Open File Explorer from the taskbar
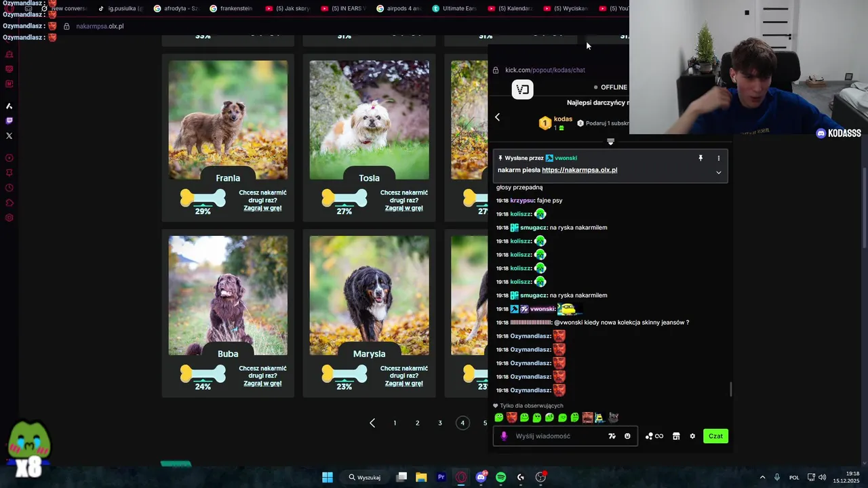This screenshot has height=488, width=868. 421,477
